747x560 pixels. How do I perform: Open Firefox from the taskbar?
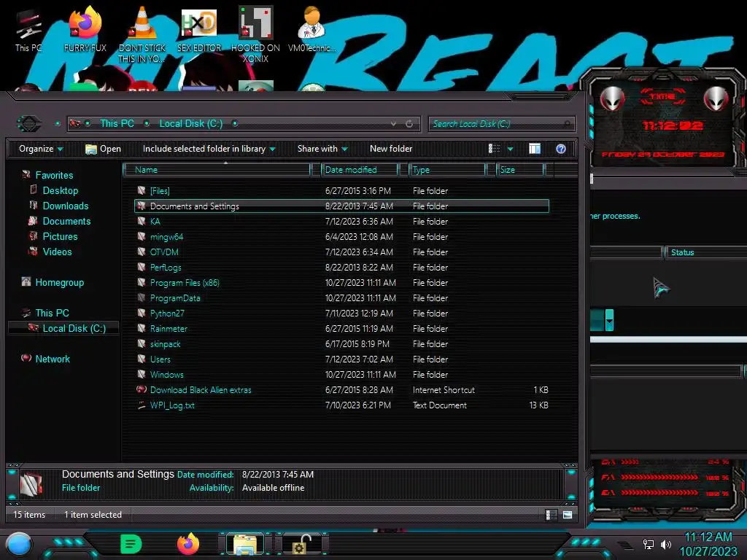[188, 544]
